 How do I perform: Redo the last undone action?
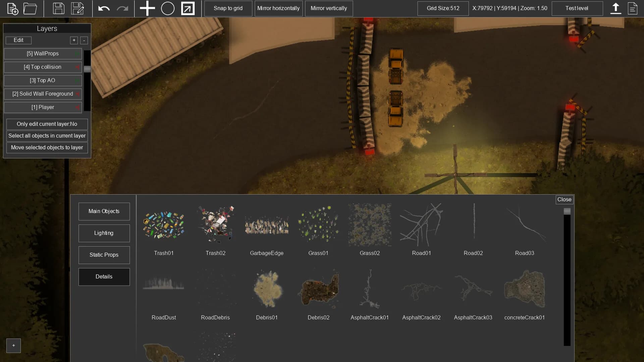tap(122, 8)
